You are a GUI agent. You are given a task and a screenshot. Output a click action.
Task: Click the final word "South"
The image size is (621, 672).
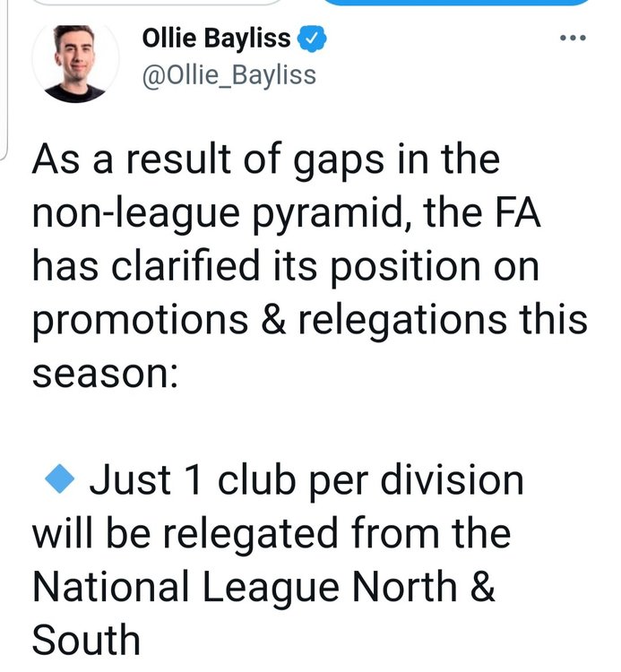point(86,640)
